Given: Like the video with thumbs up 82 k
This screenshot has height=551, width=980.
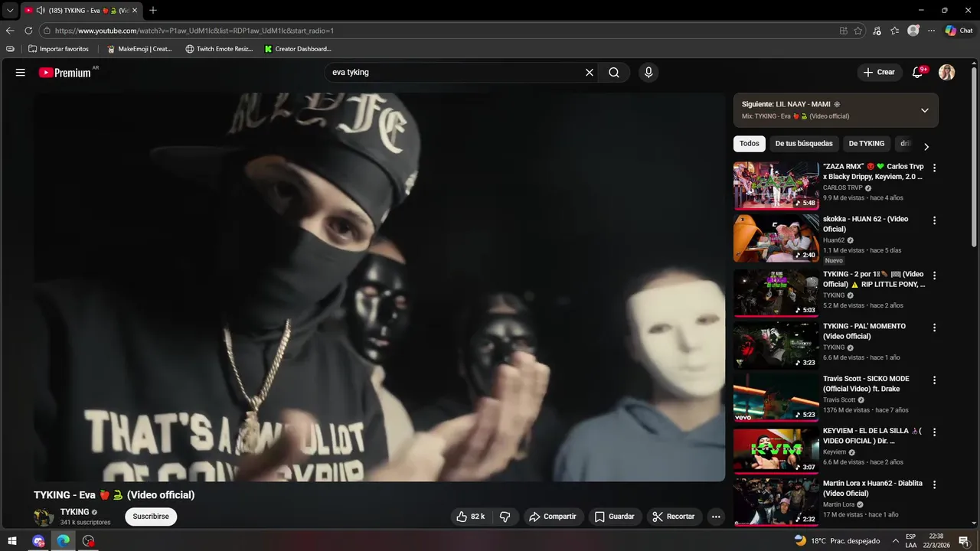Looking at the screenshot, I should [470, 517].
